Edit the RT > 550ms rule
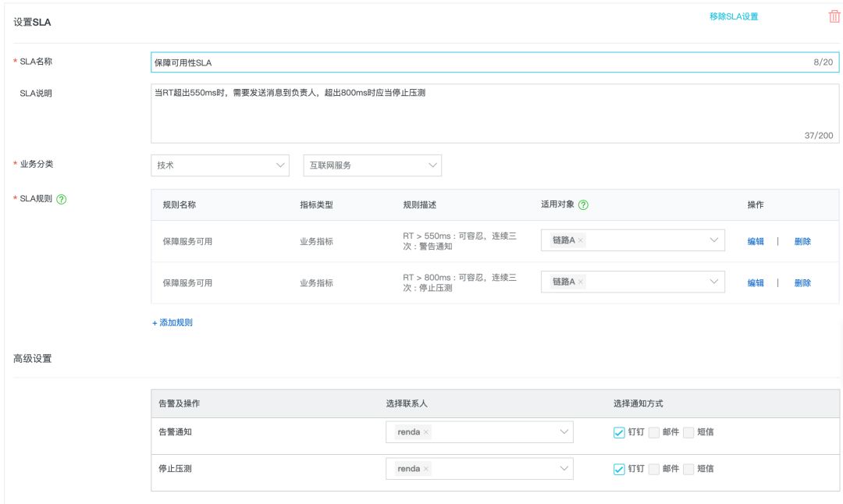Viewport: 843px width, 504px height. (755, 241)
